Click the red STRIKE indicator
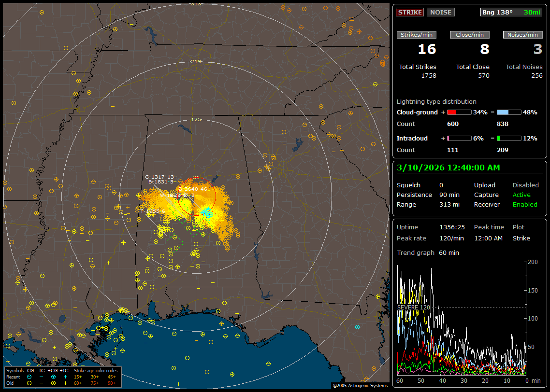 click(410, 12)
